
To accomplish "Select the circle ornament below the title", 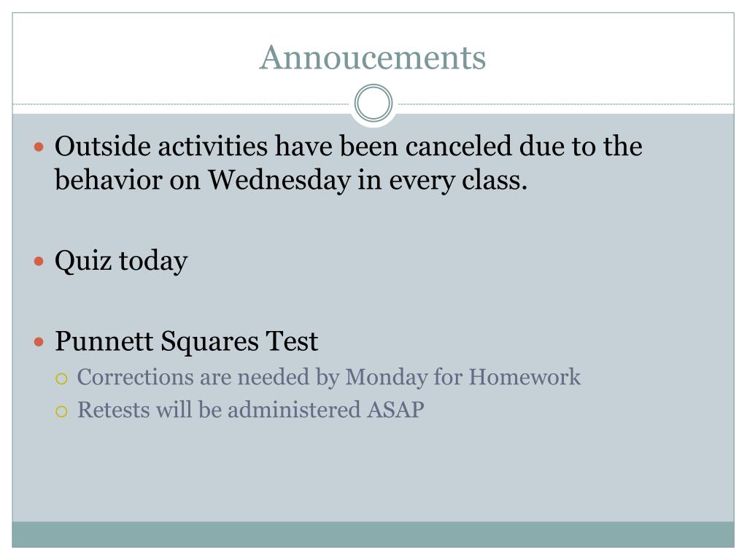I will coord(373,103).
